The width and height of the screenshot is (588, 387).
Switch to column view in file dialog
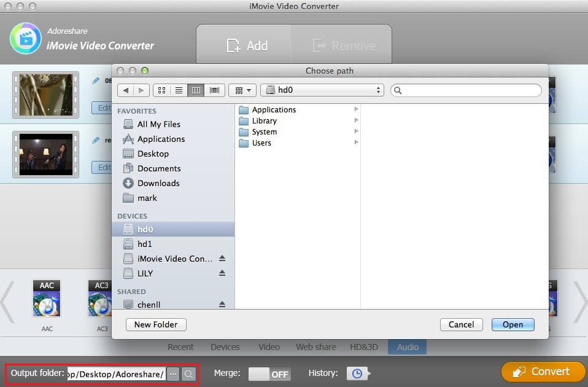click(196, 90)
